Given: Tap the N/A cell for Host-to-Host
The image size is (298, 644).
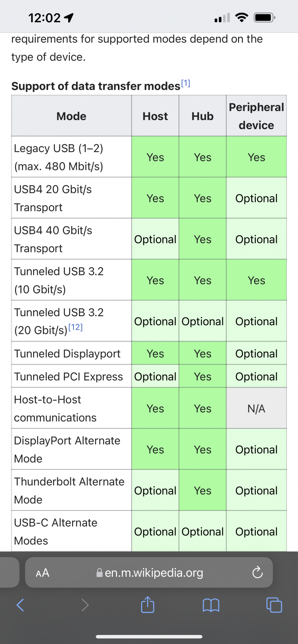Looking at the screenshot, I should [x=256, y=408].
